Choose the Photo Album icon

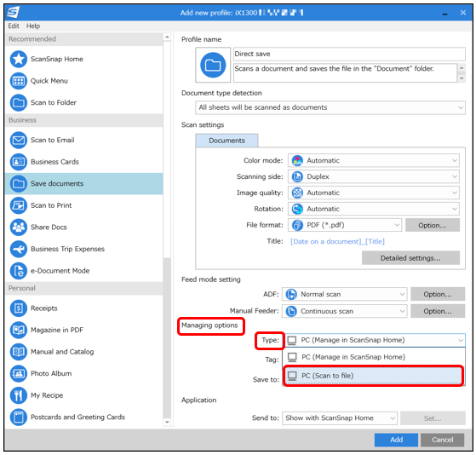19,373
